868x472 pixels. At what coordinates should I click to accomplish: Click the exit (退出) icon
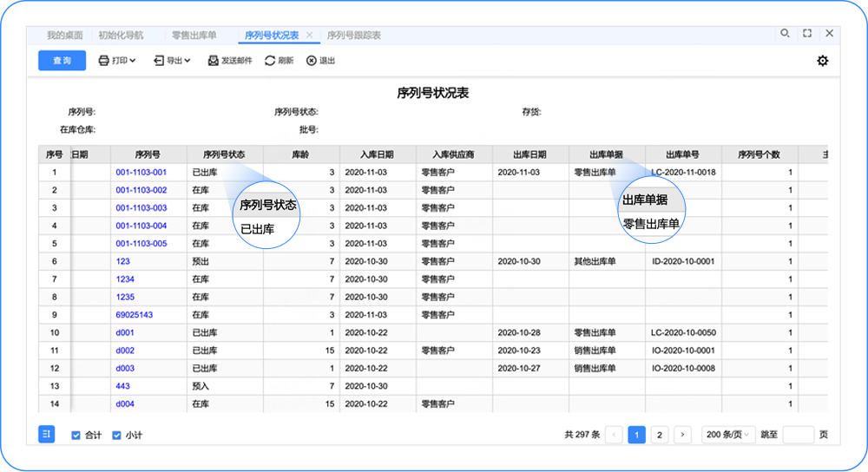point(312,61)
